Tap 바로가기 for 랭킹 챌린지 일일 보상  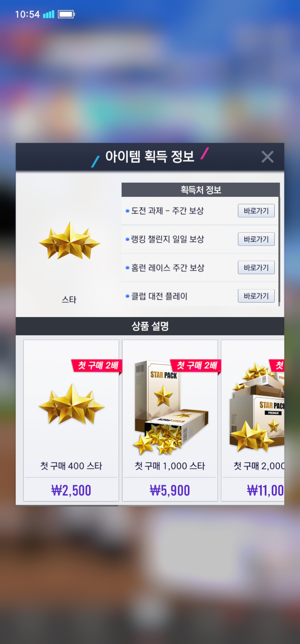[256, 239]
